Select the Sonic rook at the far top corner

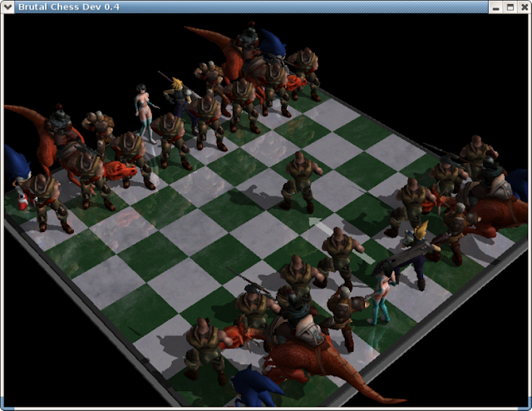tap(273, 44)
